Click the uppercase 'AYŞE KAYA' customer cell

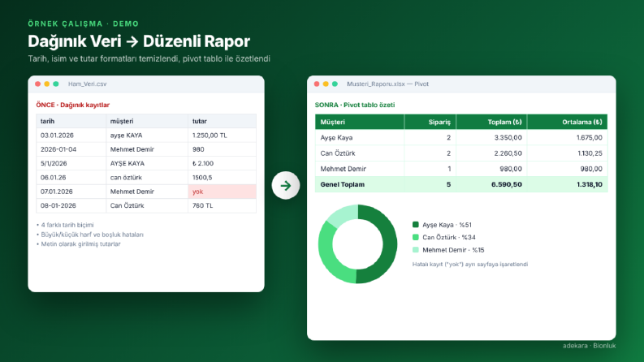pos(147,163)
